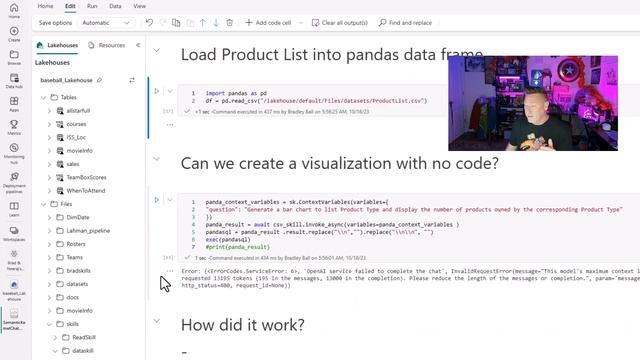
Task: Collapse 'Can we create a visualization' section
Action: pyautogui.click(x=157, y=159)
